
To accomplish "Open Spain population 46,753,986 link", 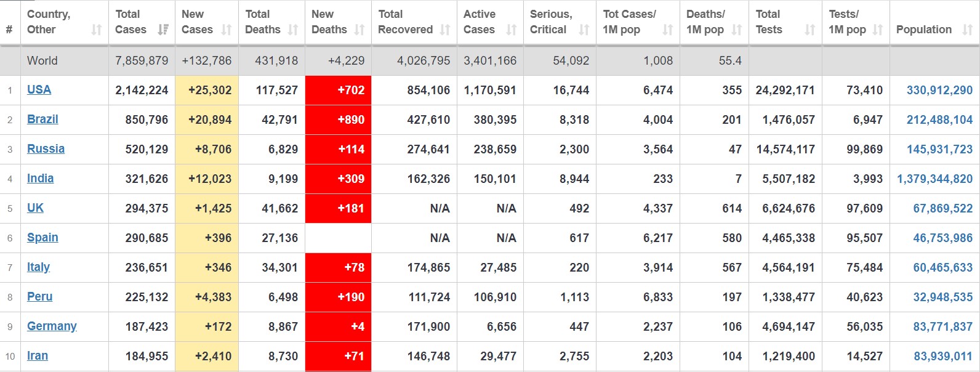I will tap(942, 238).
